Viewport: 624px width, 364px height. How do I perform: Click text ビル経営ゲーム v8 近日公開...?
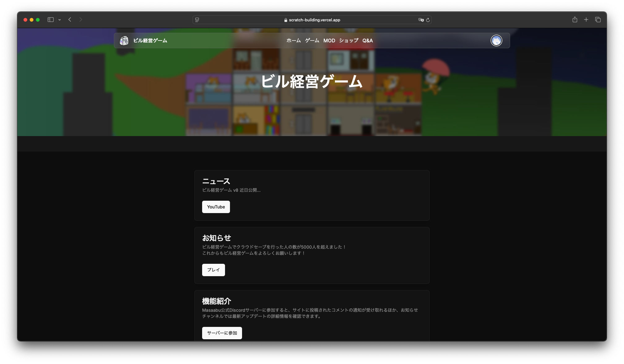(x=232, y=190)
